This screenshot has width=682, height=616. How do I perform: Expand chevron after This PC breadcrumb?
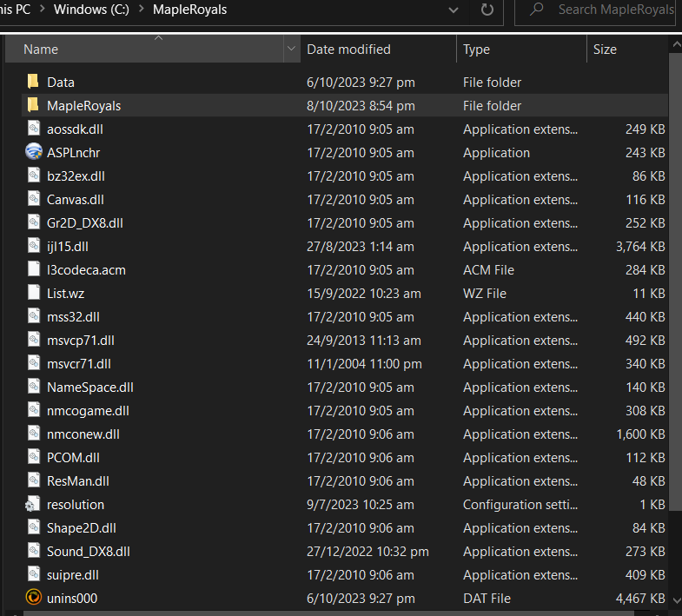point(43,9)
